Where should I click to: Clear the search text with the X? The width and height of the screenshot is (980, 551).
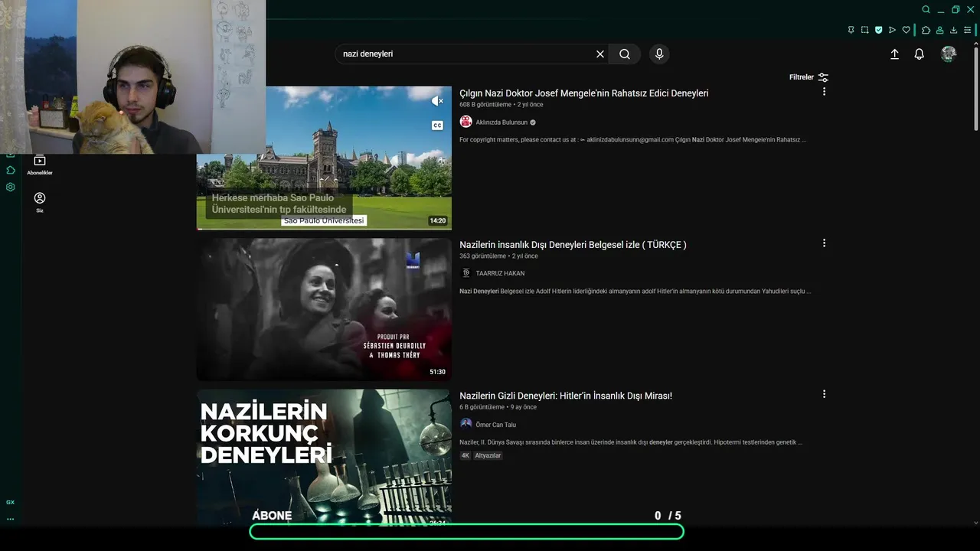[x=600, y=54]
